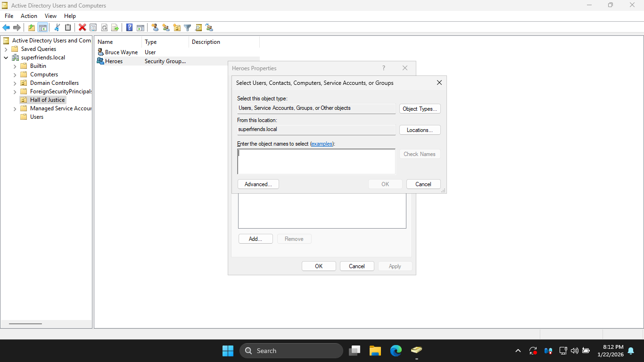
Task: Click the Find Objects magnifier icon
Action: click(198, 28)
